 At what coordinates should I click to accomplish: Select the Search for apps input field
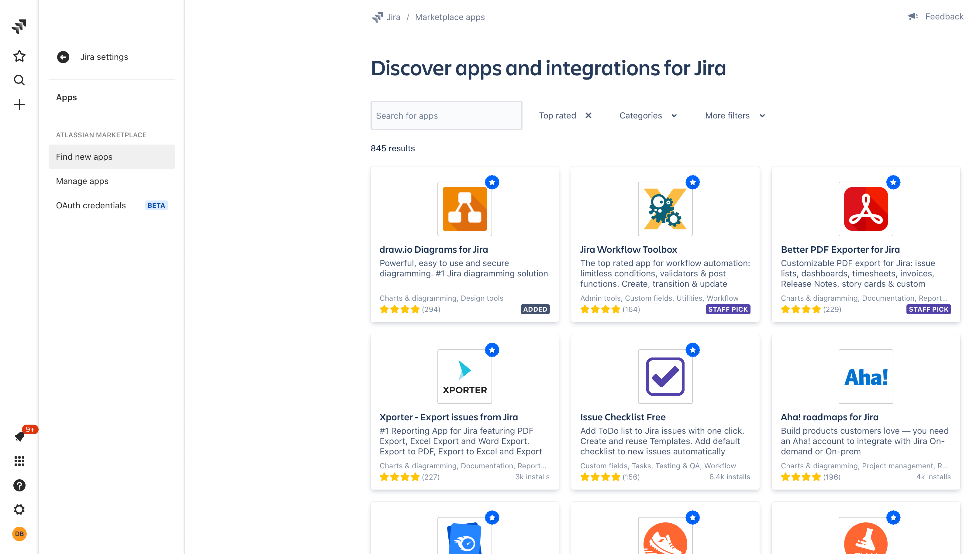(x=446, y=115)
